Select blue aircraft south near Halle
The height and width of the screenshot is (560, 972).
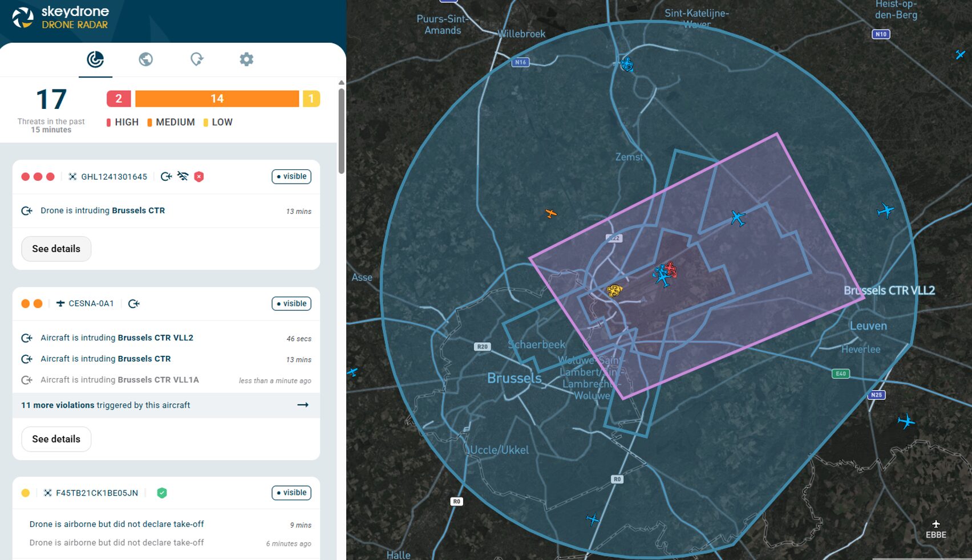[593, 519]
